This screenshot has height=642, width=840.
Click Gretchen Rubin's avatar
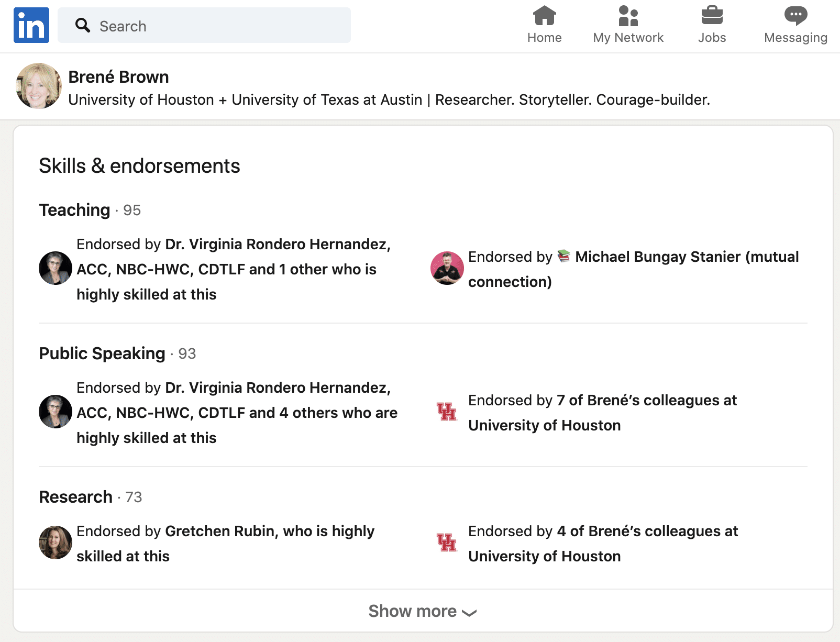coord(56,543)
